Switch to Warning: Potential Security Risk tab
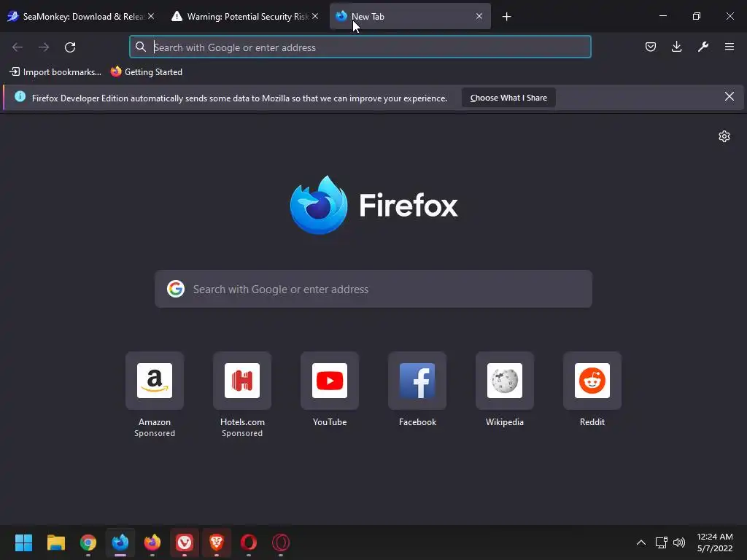 click(x=245, y=17)
